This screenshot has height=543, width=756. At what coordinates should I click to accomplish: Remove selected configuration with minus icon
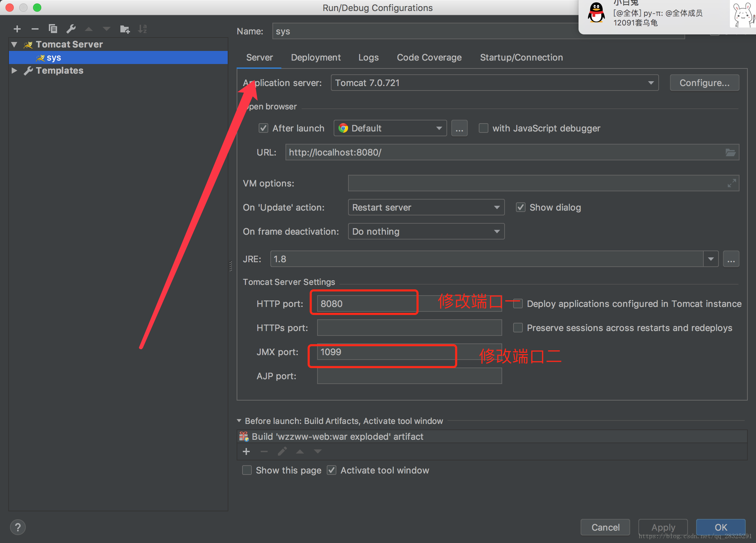(x=35, y=29)
